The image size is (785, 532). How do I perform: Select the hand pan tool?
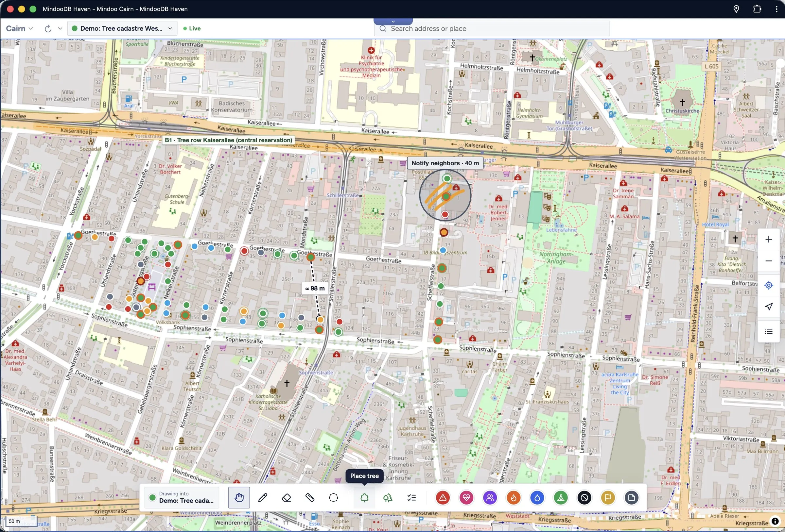pyautogui.click(x=239, y=497)
